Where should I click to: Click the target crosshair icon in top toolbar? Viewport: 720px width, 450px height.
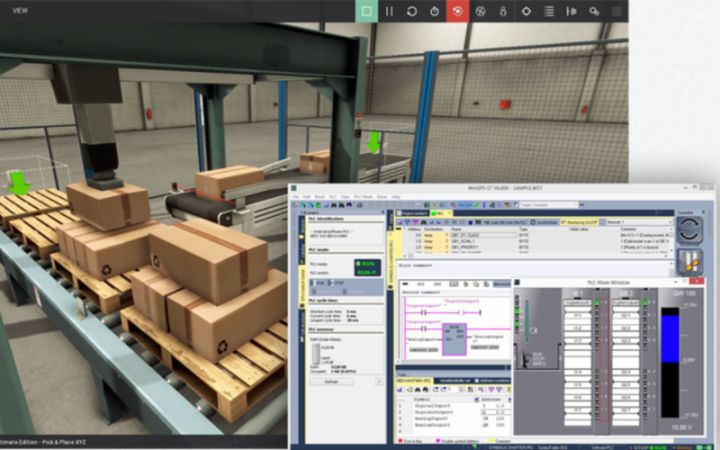[x=526, y=11]
